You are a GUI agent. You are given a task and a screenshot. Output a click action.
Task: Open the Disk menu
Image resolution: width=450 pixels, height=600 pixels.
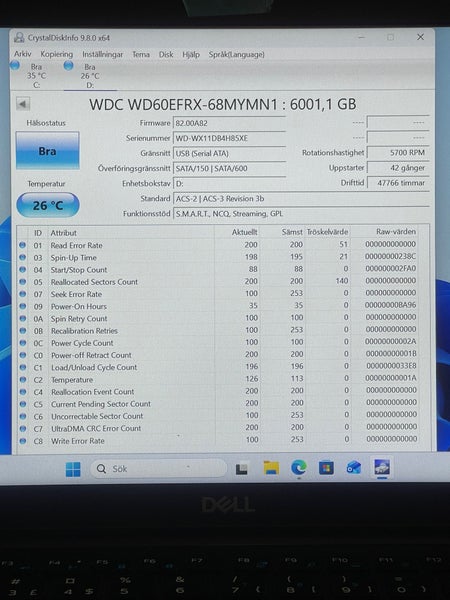166,54
